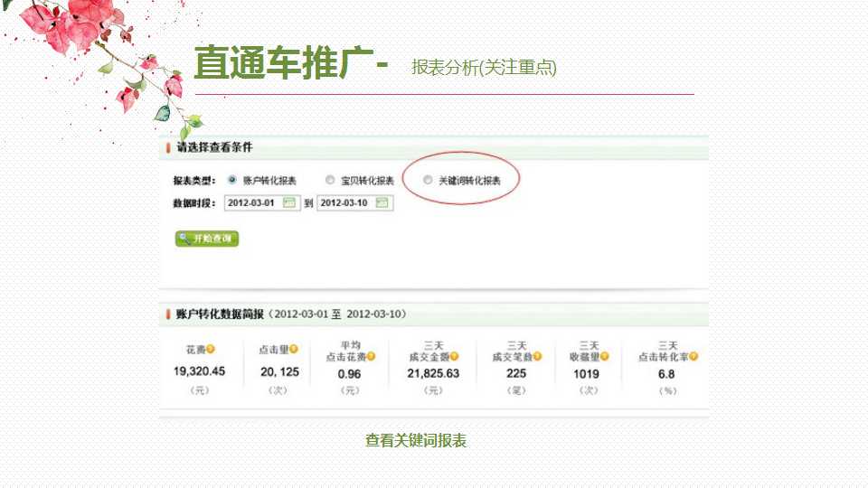
Task: Click the 2012-03-01 start date field
Action: [253, 202]
